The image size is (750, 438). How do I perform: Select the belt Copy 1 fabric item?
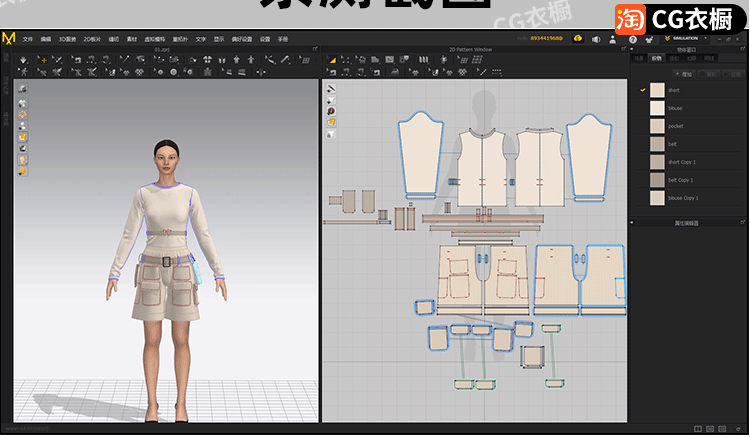(680, 180)
